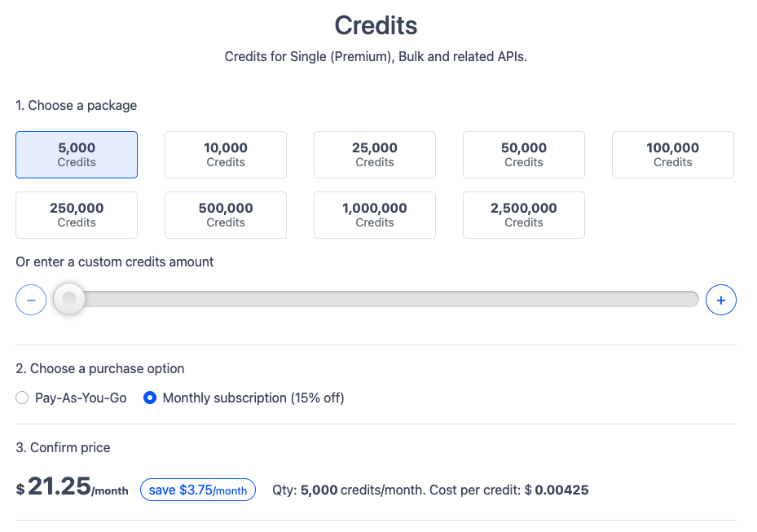
Task: Choose Monthly subscription (15% off) option
Action: [150, 398]
